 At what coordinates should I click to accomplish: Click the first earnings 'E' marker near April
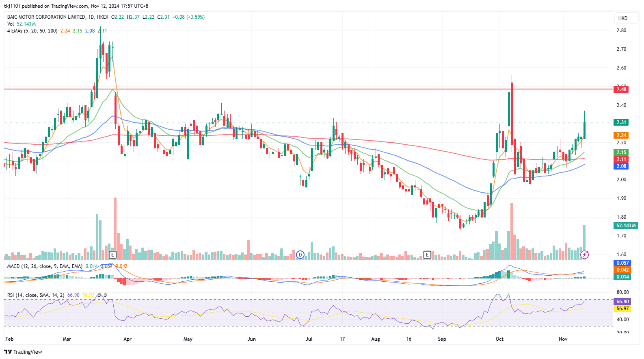coord(113,255)
